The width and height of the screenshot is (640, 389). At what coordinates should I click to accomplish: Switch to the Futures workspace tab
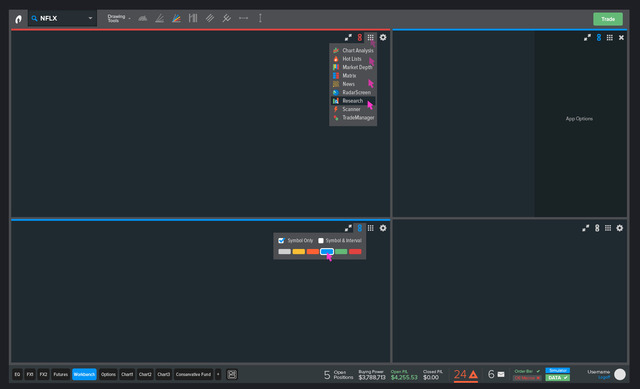60,374
